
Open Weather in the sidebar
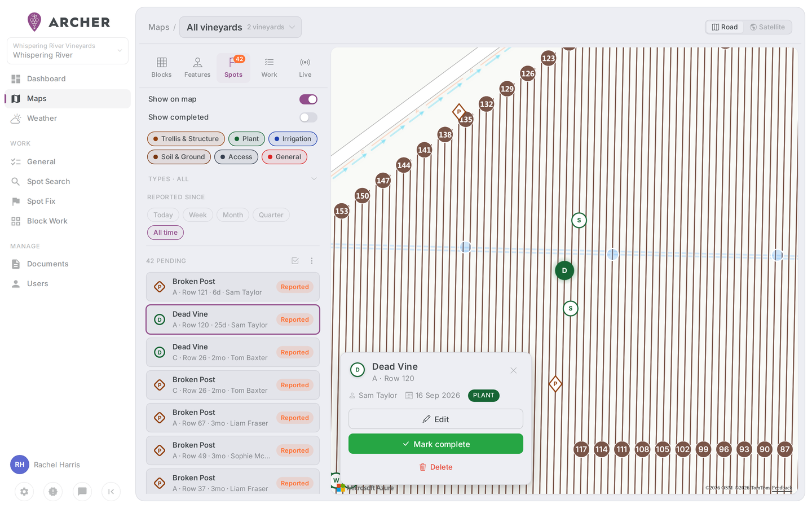(68, 119)
